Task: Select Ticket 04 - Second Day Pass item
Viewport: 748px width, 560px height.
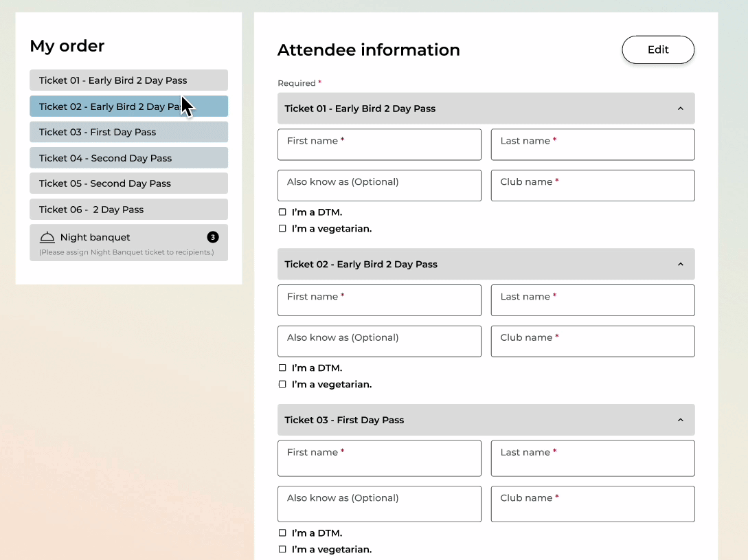Action: click(x=128, y=158)
